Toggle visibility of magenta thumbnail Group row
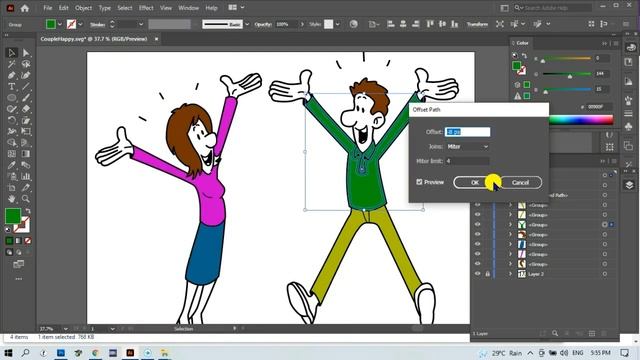The width and height of the screenshot is (640, 360). tap(478, 254)
